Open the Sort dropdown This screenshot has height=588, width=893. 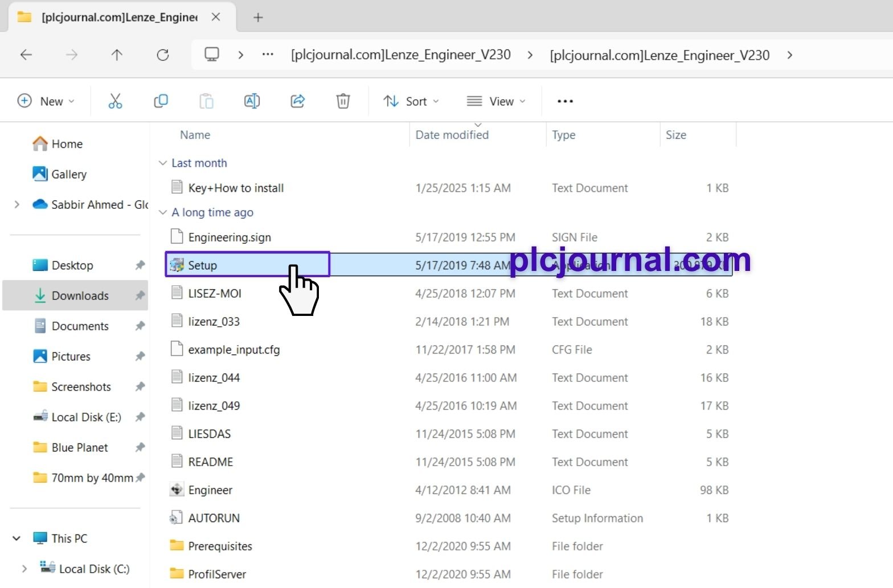(411, 101)
